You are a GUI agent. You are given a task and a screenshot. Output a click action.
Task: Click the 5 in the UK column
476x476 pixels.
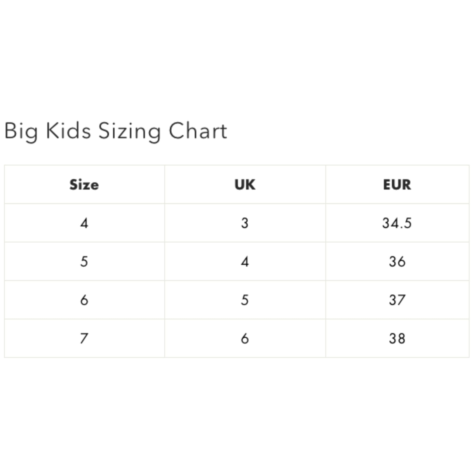[245, 300]
